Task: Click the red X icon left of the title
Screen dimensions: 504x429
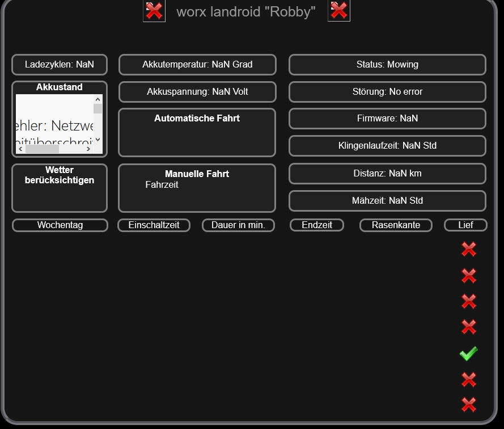Action: point(154,11)
